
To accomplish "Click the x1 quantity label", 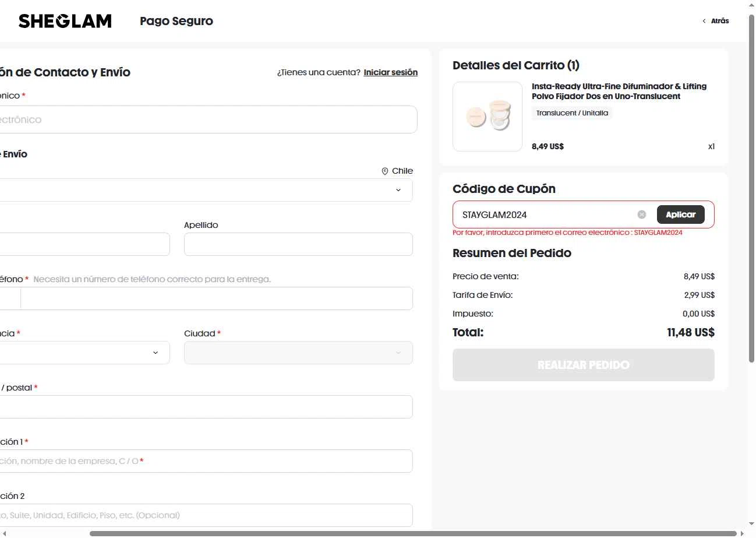I will (x=711, y=146).
